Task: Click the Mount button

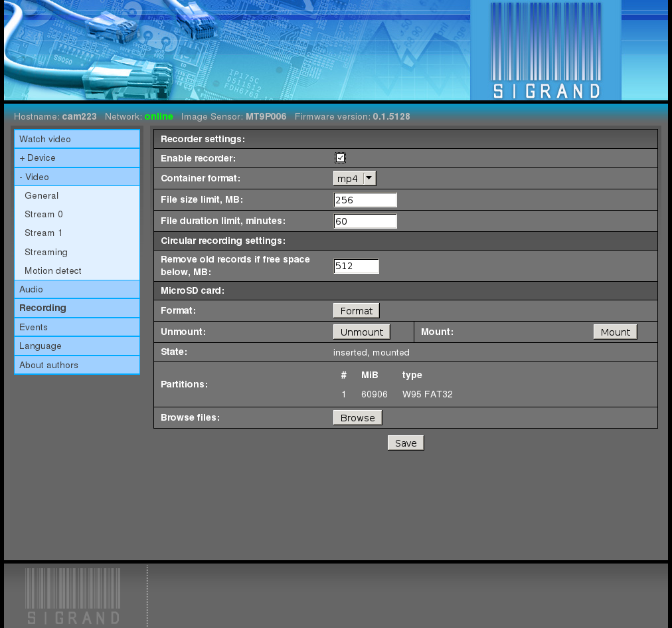Action: [x=616, y=332]
